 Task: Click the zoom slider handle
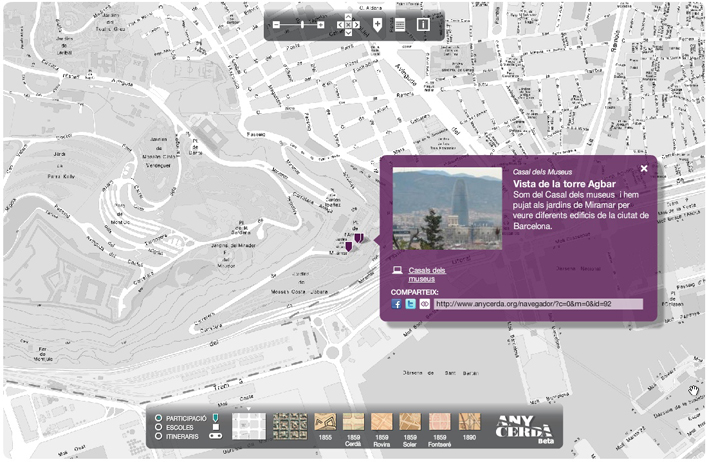tap(300, 24)
